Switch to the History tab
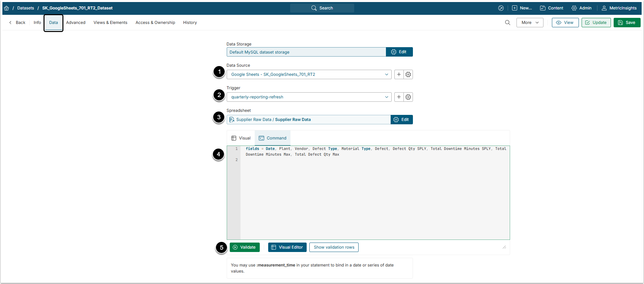This screenshot has height=284, width=644. (190, 23)
